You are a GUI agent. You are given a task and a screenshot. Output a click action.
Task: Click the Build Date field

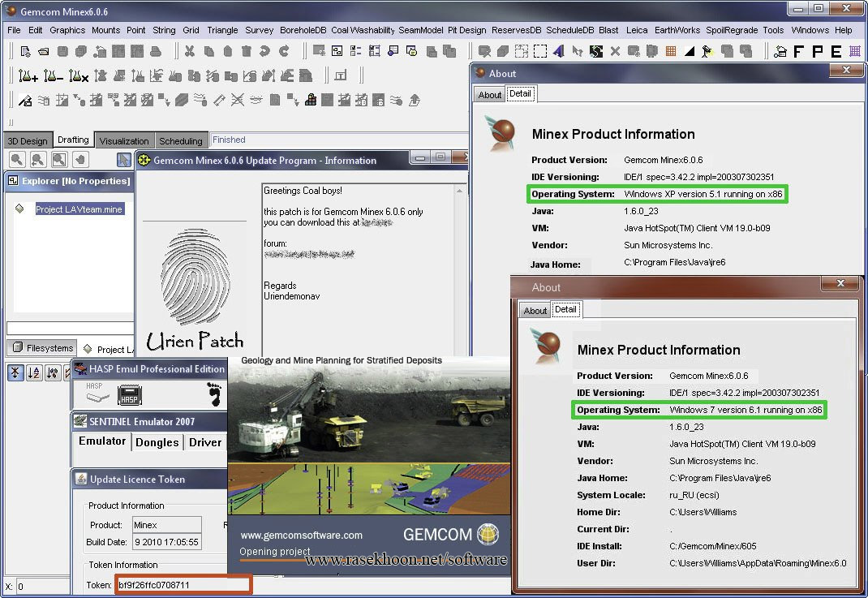166,541
